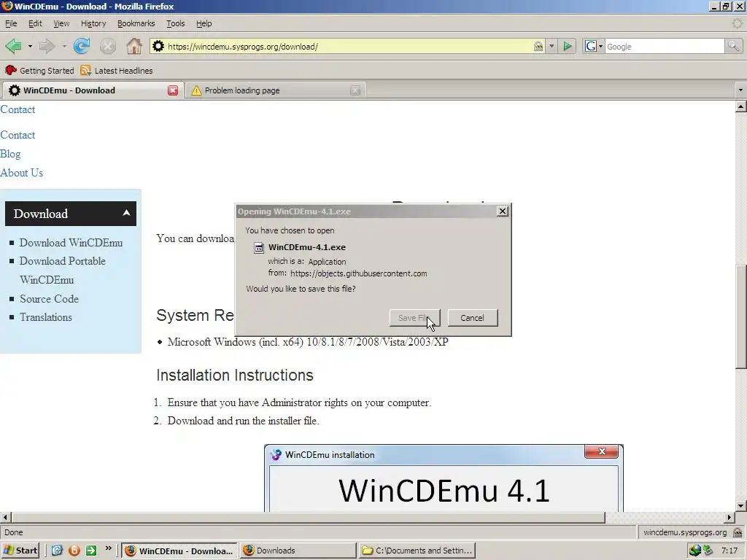747x560 pixels.
Task: Open the Help menu
Action: (x=204, y=23)
